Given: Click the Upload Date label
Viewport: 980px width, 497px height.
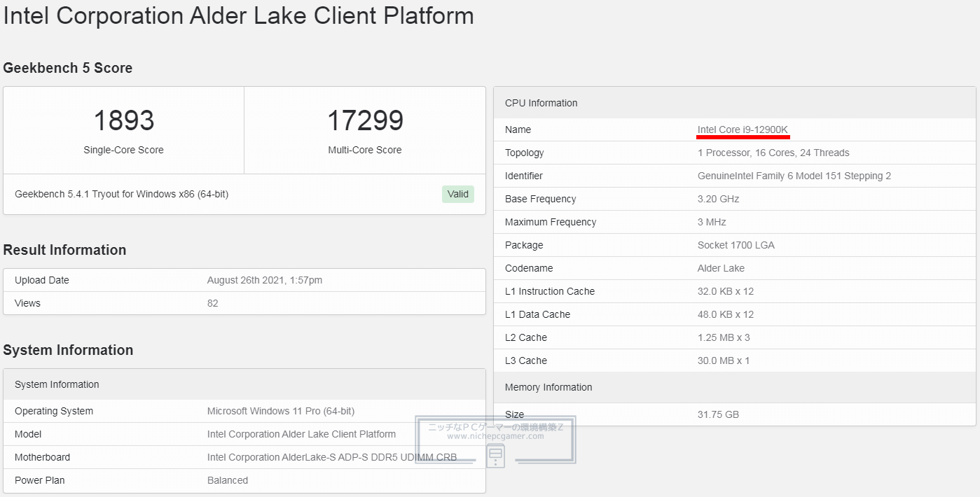Looking at the screenshot, I should pyautogui.click(x=42, y=280).
